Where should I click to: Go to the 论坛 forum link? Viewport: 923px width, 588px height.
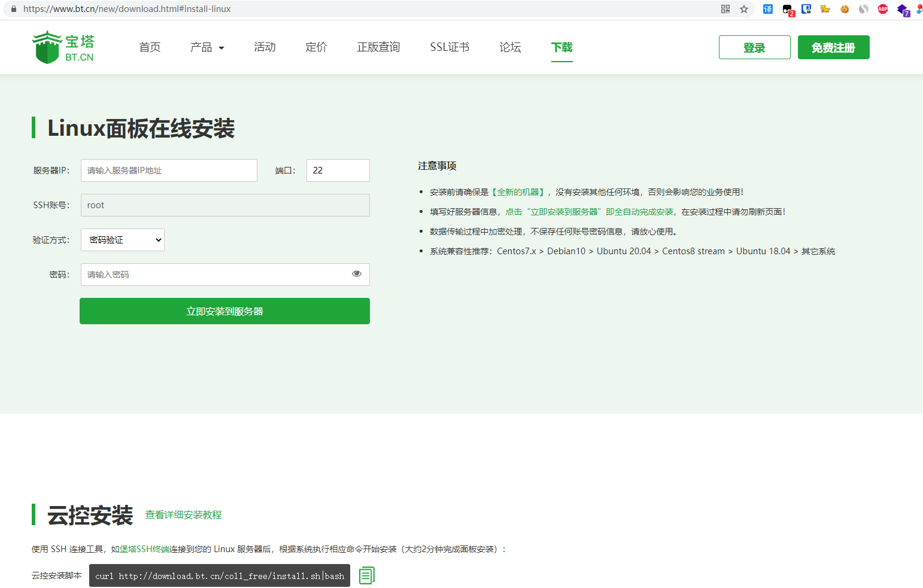tap(510, 47)
